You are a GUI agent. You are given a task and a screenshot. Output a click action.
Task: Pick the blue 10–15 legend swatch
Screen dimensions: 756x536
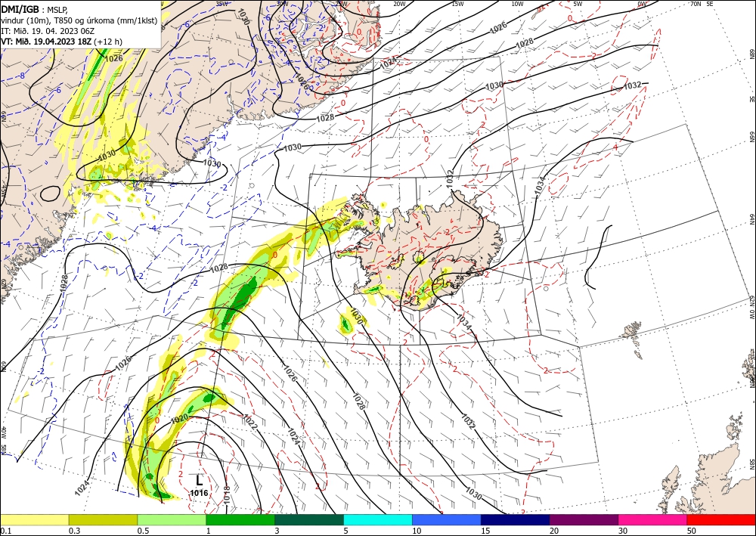[447, 519]
